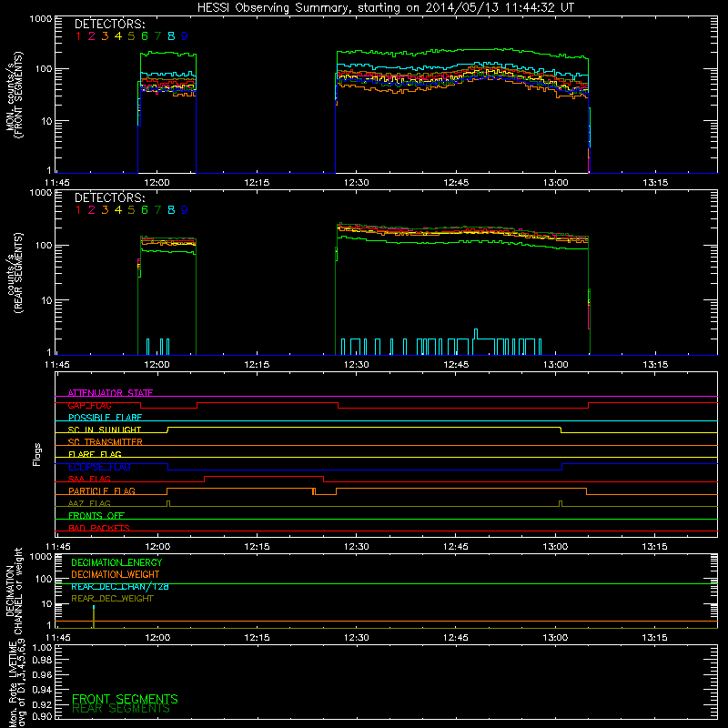
Task: Click the 12:45 tick under rear segments plot
Action: 456,365
